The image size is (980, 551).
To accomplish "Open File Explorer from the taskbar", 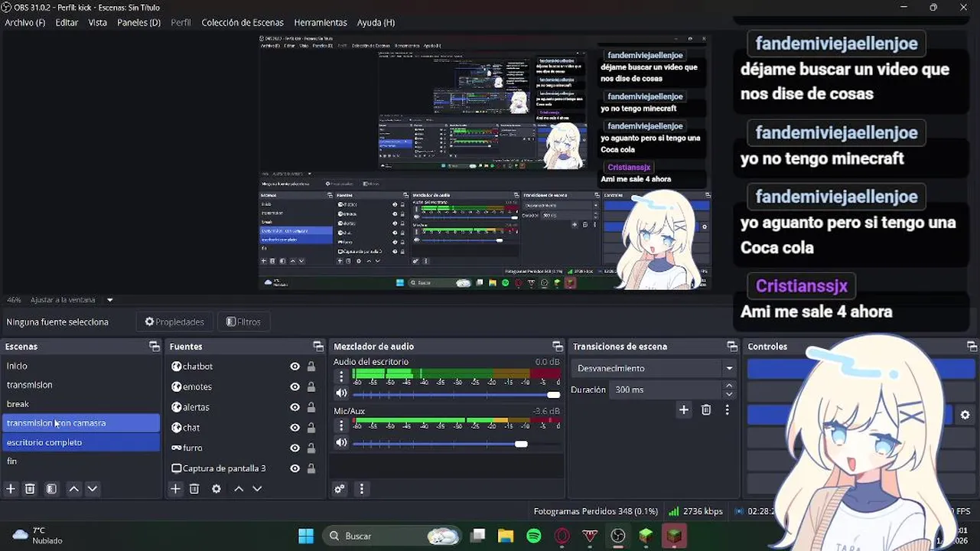I will point(506,536).
